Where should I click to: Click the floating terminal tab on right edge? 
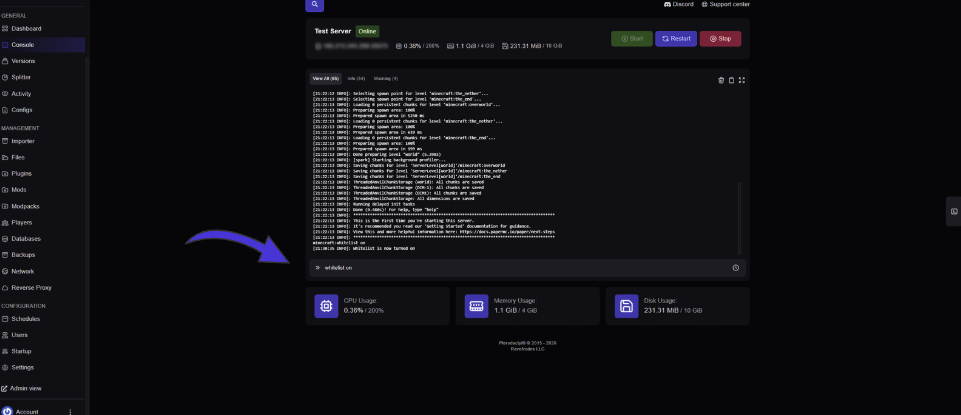(x=954, y=211)
